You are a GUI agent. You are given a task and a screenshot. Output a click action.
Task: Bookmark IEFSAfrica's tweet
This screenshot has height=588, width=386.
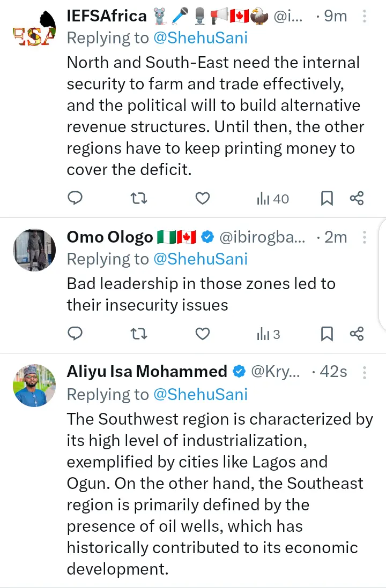pyautogui.click(x=326, y=199)
